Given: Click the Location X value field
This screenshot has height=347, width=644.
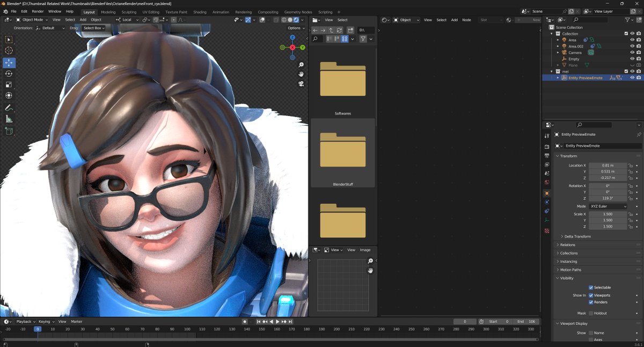Looking at the screenshot, I should [608, 165].
